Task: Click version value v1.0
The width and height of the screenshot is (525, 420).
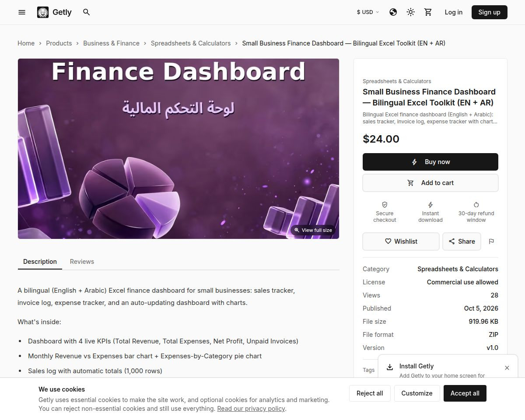Action: (x=493, y=348)
